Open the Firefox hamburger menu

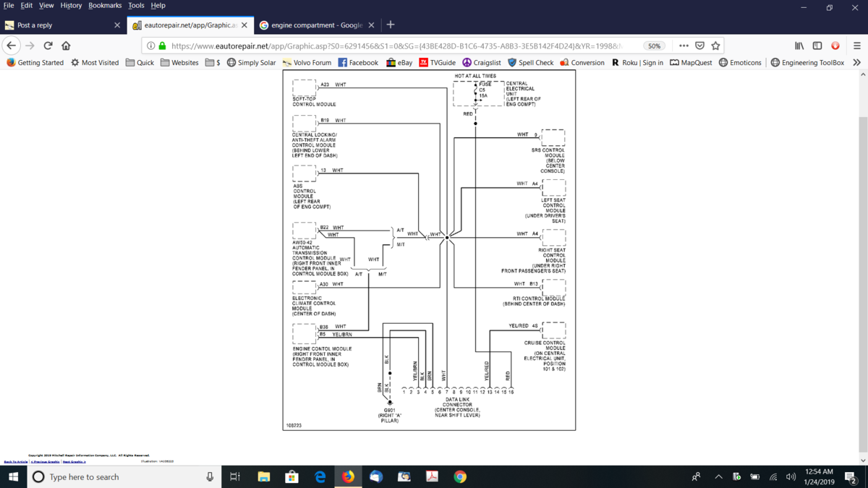[856, 46]
